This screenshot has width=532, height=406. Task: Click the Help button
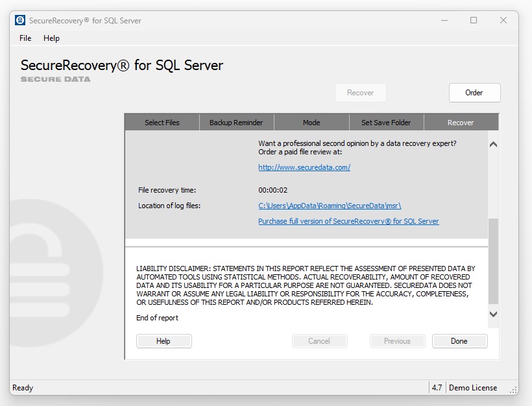[163, 340]
